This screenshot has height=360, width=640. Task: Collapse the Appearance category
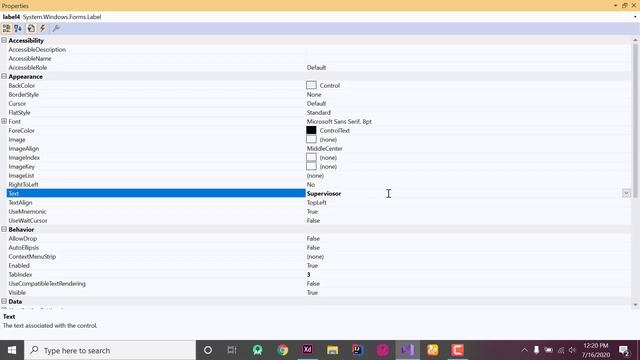point(4,76)
